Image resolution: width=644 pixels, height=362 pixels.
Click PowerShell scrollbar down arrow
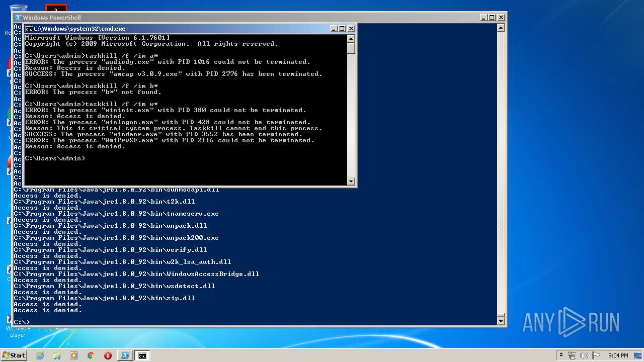click(501, 320)
